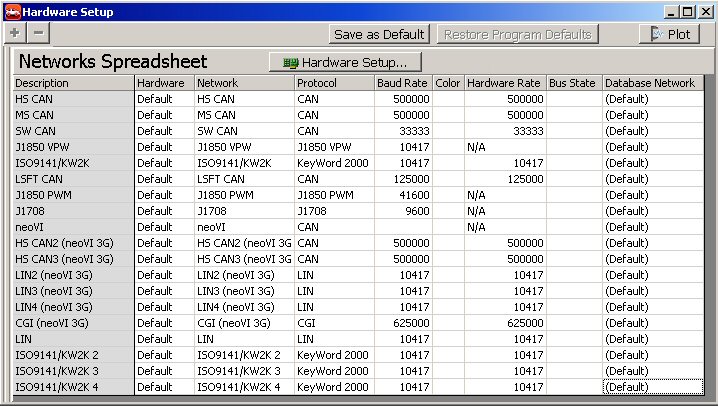The width and height of the screenshot is (718, 406).
Task: Click the Color cell for HS CAN
Action: pyautogui.click(x=448, y=99)
